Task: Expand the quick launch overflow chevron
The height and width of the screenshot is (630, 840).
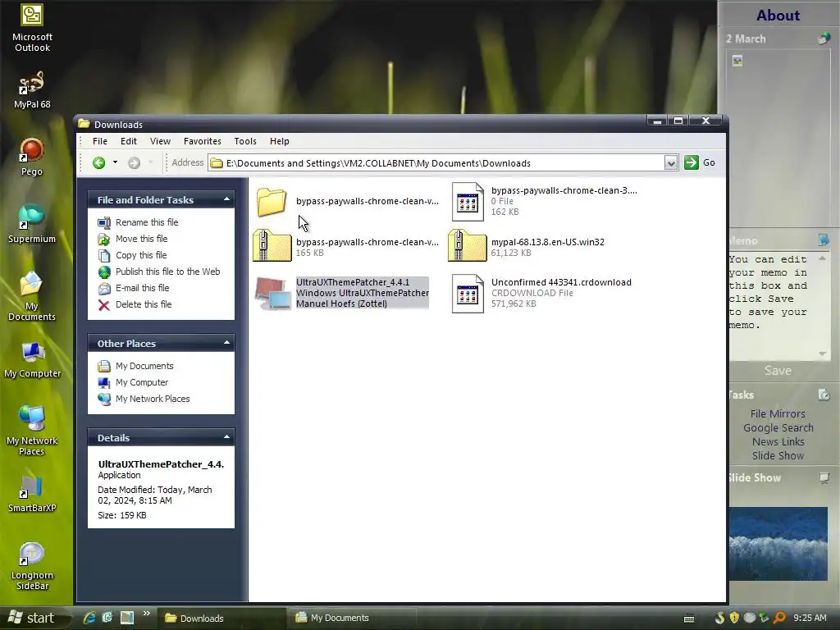Action: tap(146, 614)
